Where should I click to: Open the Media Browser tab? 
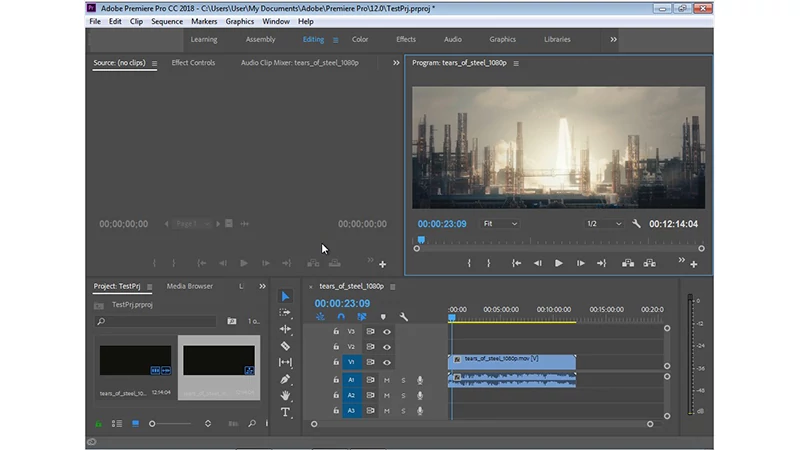pyautogui.click(x=189, y=286)
